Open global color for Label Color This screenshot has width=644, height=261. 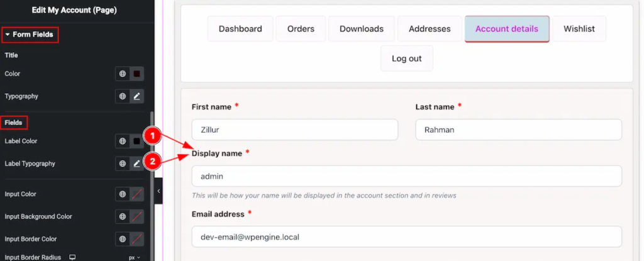123,141
